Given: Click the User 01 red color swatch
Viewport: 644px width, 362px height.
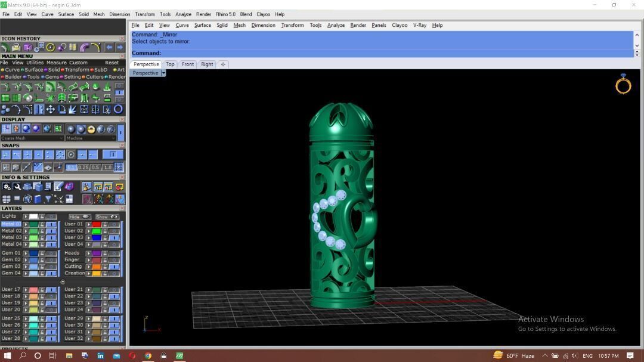Looking at the screenshot, I should click(97, 224).
